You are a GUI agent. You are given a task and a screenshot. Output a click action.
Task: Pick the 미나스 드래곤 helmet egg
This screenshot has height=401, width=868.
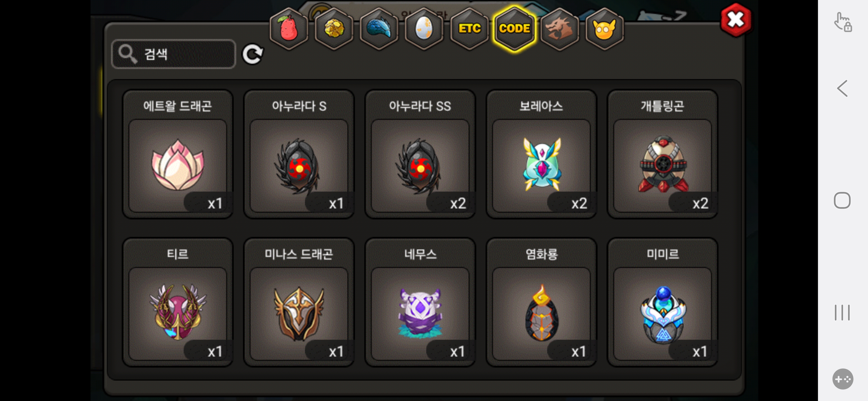(299, 302)
